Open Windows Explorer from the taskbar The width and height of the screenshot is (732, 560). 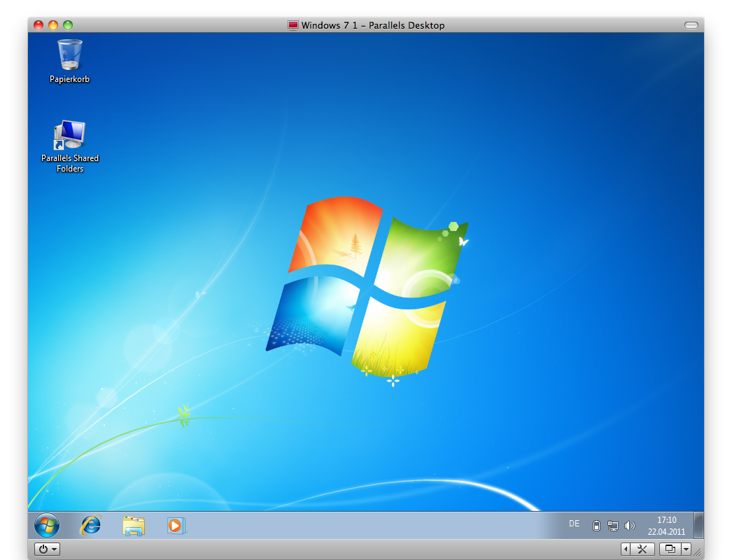[134, 525]
